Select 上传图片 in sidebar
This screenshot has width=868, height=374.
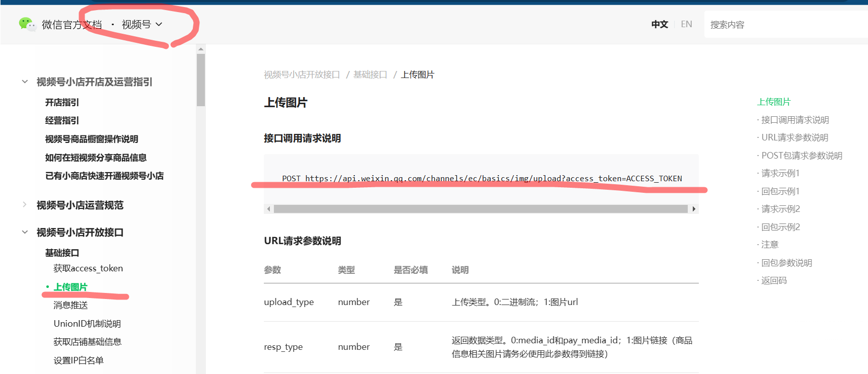70,287
